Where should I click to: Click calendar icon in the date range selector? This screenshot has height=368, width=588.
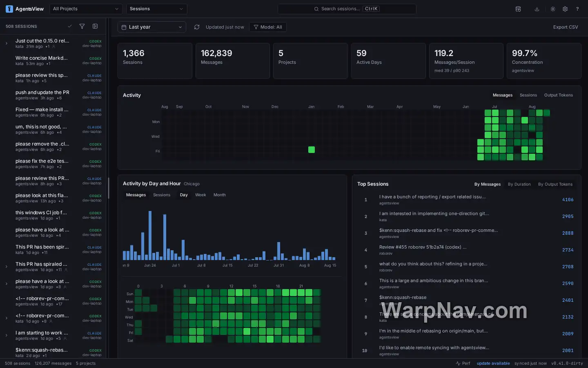(124, 27)
